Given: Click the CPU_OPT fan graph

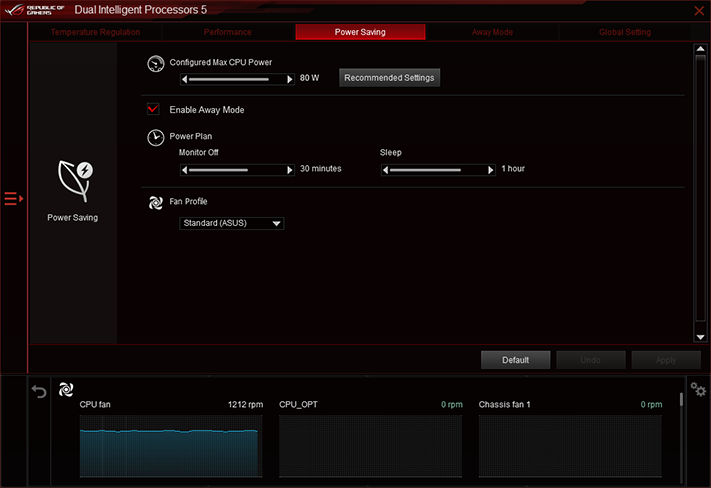Looking at the screenshot, I should coord(370,446).
